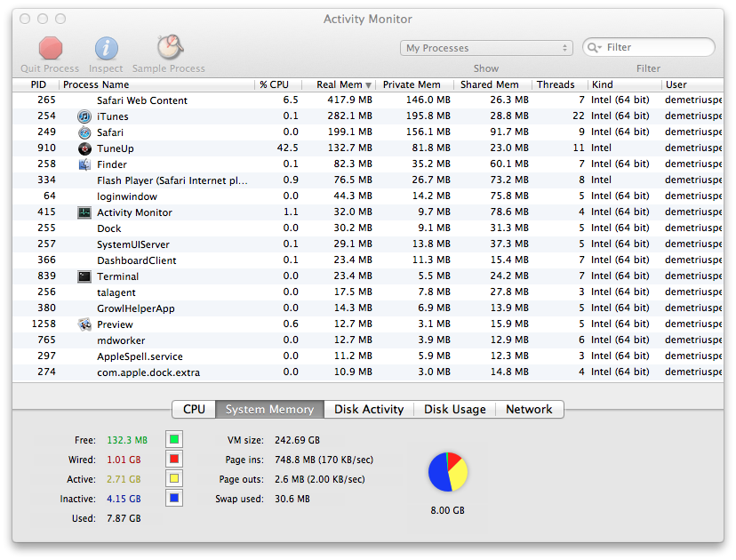
Task: Click the memory usage pie chart
Action: click(x=448, y=472)
